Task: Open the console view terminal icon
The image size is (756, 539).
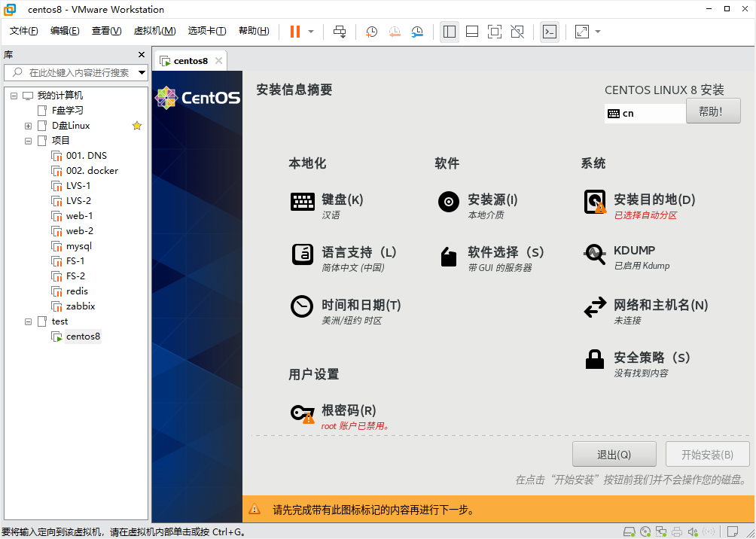Action: coord(550,32)
